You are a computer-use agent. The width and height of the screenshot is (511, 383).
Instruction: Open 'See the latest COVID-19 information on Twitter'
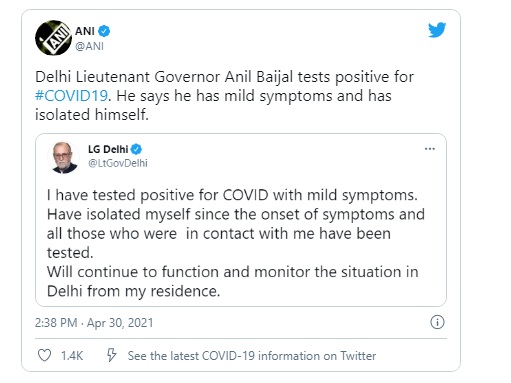click(x=252, y=356)
